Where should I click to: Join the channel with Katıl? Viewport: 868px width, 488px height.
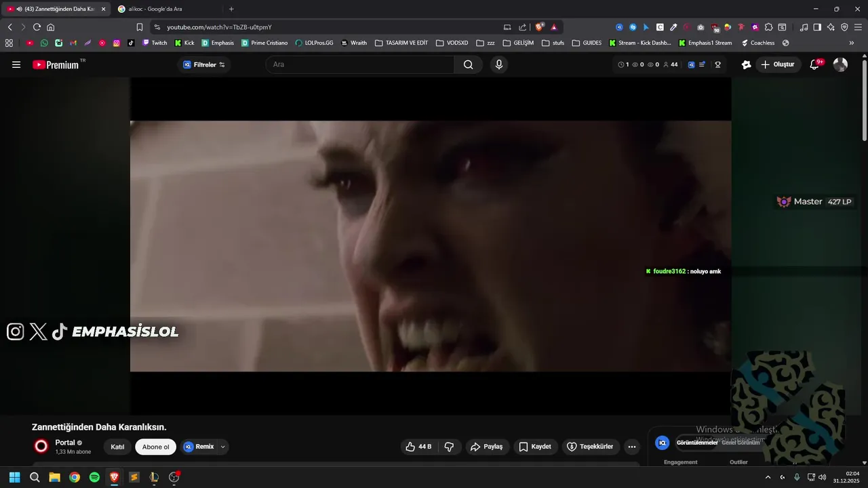click(117, 447)
